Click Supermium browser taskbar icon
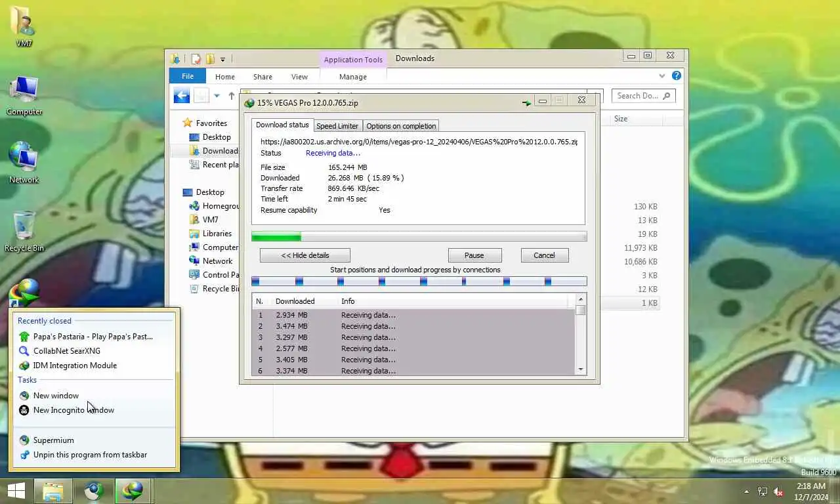This screenshot has width=840, height=504. click(x=94, y=491)
